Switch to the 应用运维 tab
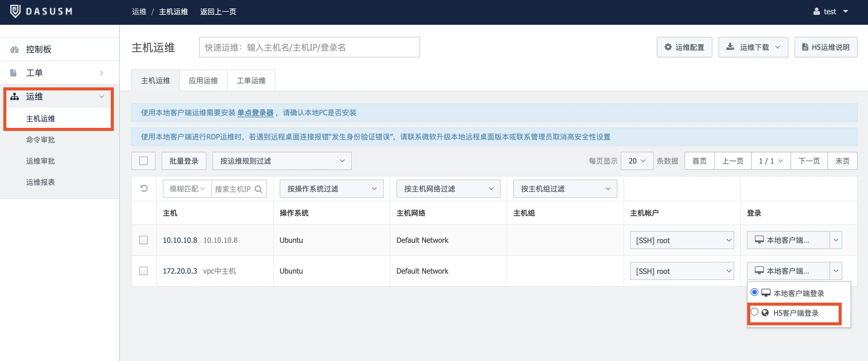Viewport: 868px width, 361px height. tap(203, 80)
